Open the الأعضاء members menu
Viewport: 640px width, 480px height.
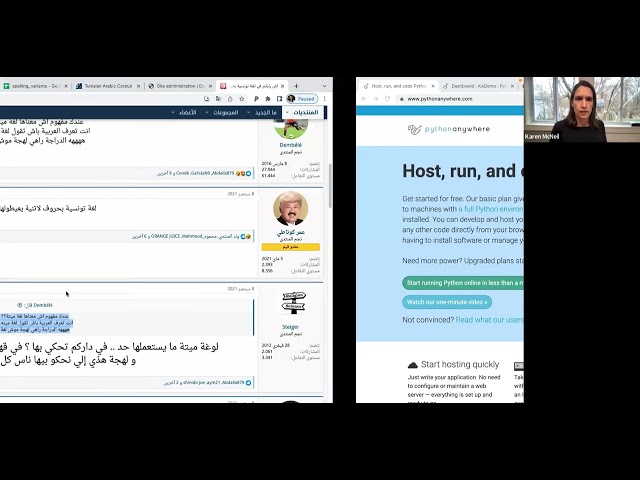pyautogui.click(x=188, y=112)
